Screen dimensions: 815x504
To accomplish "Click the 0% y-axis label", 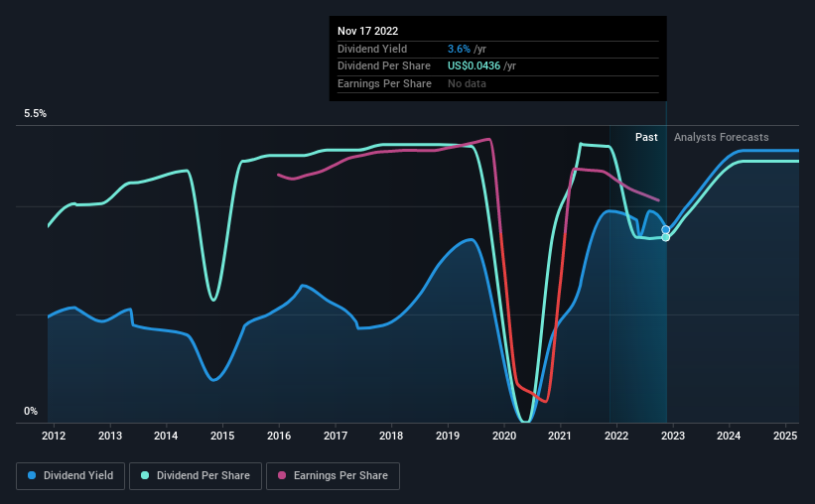I will click(31, 411).
